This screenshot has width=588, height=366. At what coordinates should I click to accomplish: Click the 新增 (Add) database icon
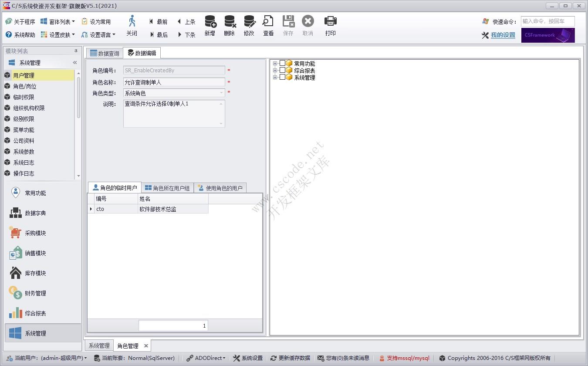210,22
